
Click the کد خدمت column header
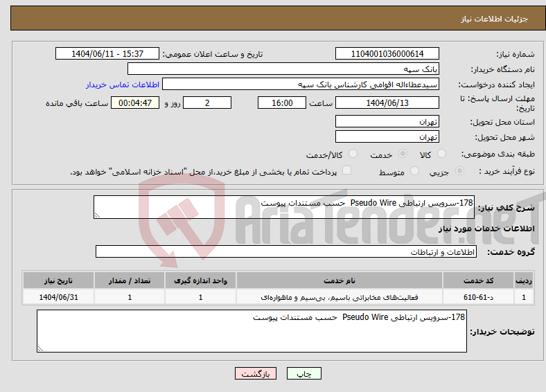pos(479,280)
